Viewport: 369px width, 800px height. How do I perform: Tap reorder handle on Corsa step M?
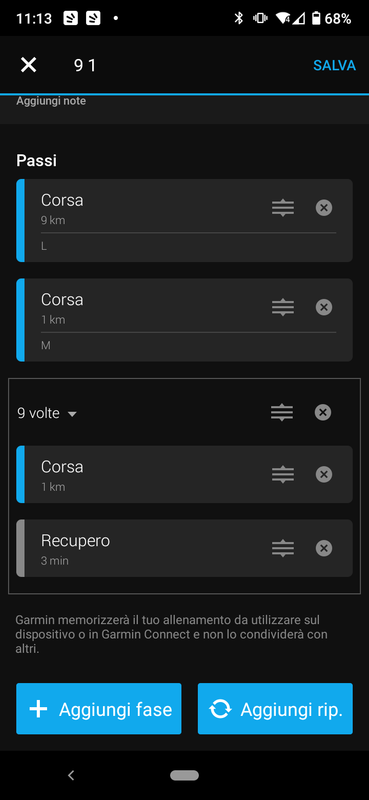tap(283, 307)
